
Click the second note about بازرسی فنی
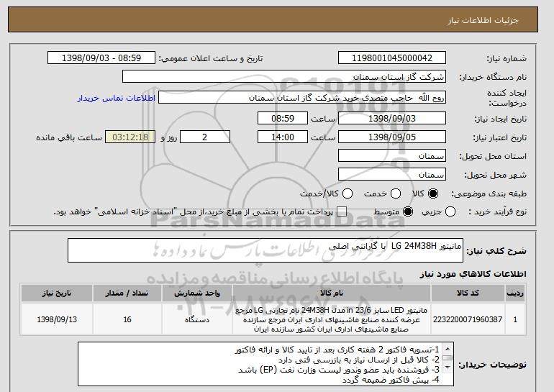point(358,360)
